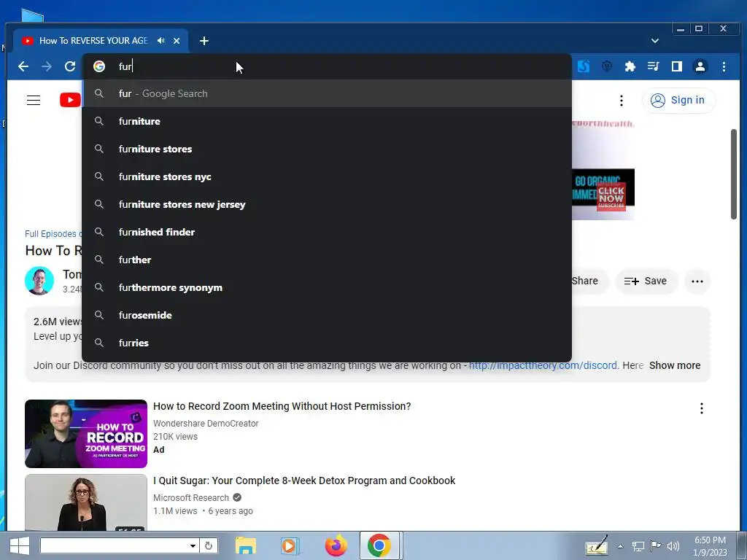Open more actions ellipsis next to Save
Viewport: 747px width, 560px height.
pyautogui.click(x=697, y=281)
